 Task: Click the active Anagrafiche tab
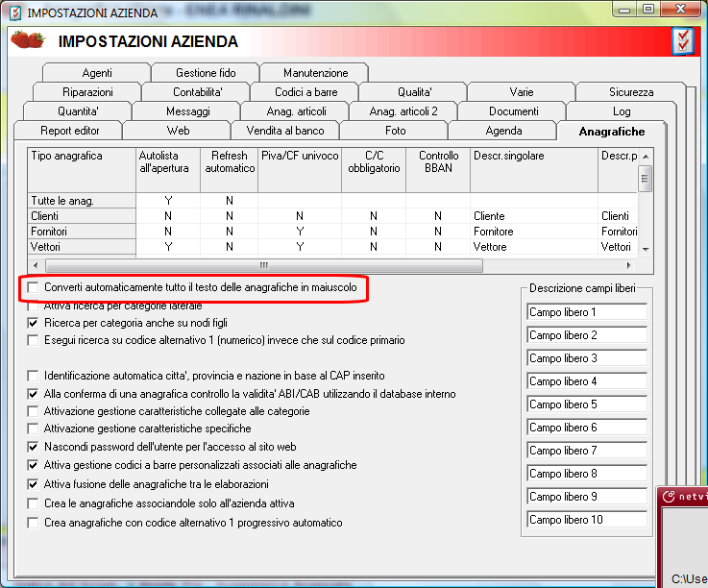pos(611,132)
